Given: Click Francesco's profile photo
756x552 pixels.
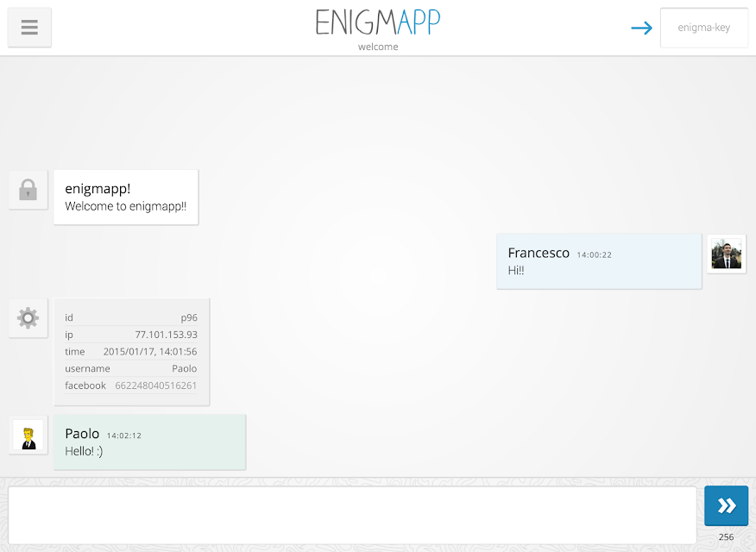Looking at the screenshot, I should click(x=727, y=254).
